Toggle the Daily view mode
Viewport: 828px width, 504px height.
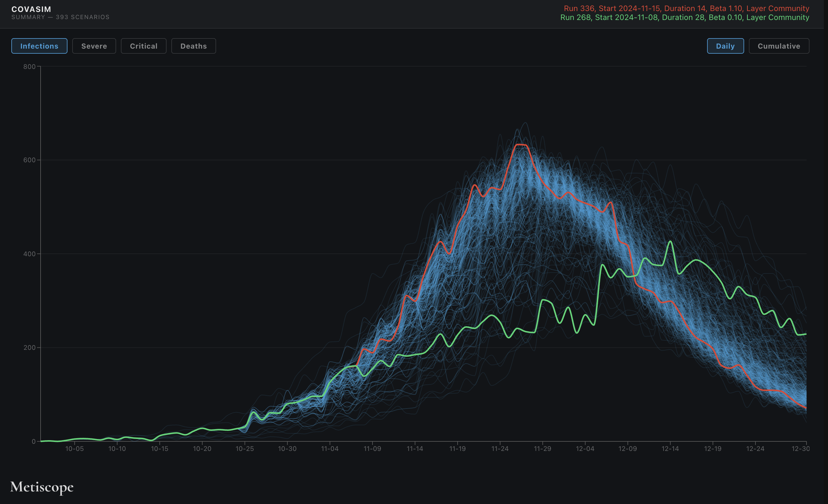[725, 46]
